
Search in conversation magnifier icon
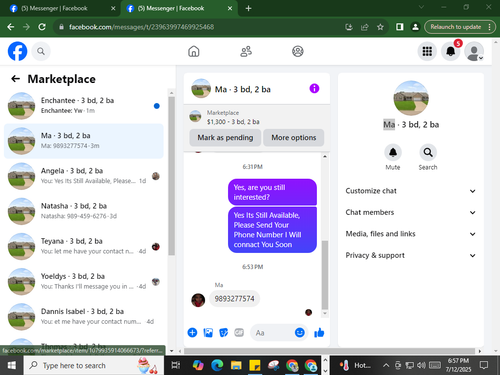(x=428, y=153)
